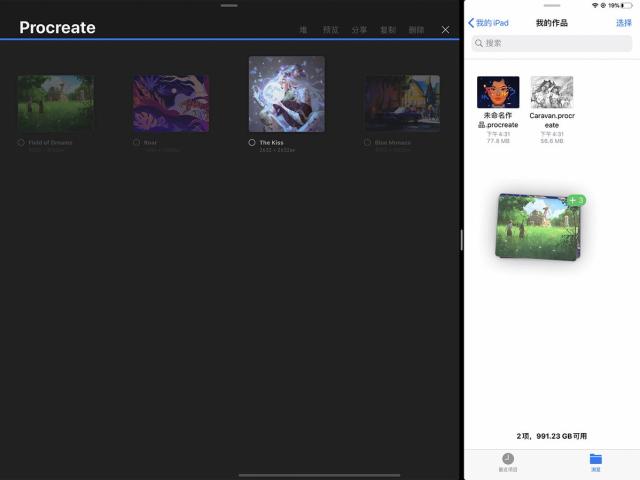This screenshot has height=480, width=640.
Task: Tap the 复制 (Duplicate) toolbar option
Action: tap(388, 29)
